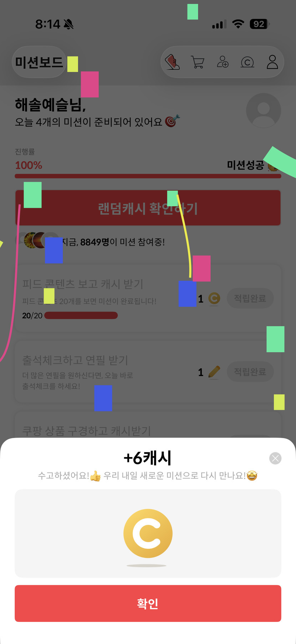The image size is (296, 644).
Task: Confirm with the red 확인 button
Action: click(x=148, y=603)
